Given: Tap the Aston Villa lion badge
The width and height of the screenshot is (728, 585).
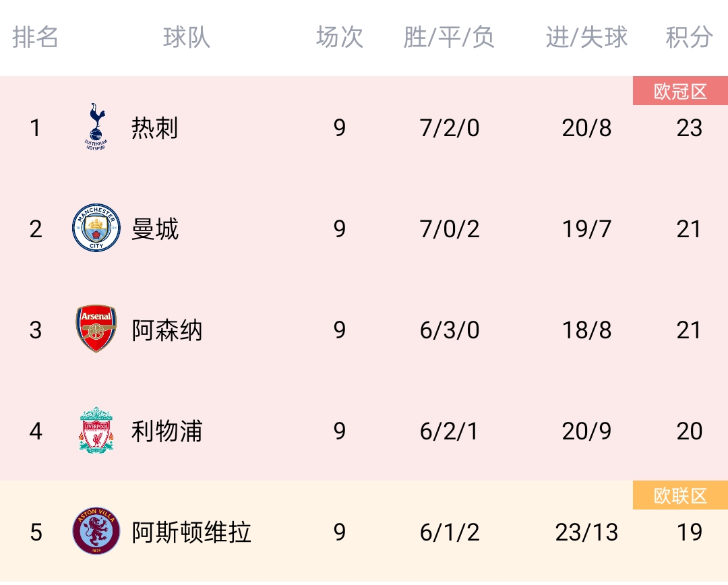Looking at the screenshot, I should coord(96,531).
